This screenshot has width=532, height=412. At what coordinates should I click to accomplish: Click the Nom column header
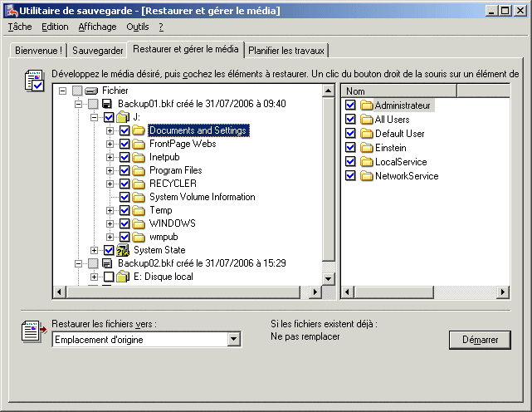click(x=398, y=91)
